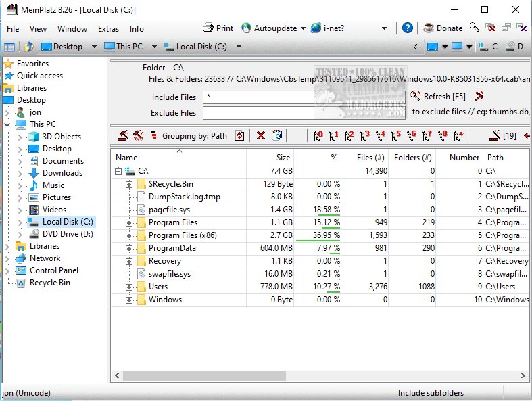
Task: Select DVD Drive (D:) in the sidebar
Action: coord(68,233)
